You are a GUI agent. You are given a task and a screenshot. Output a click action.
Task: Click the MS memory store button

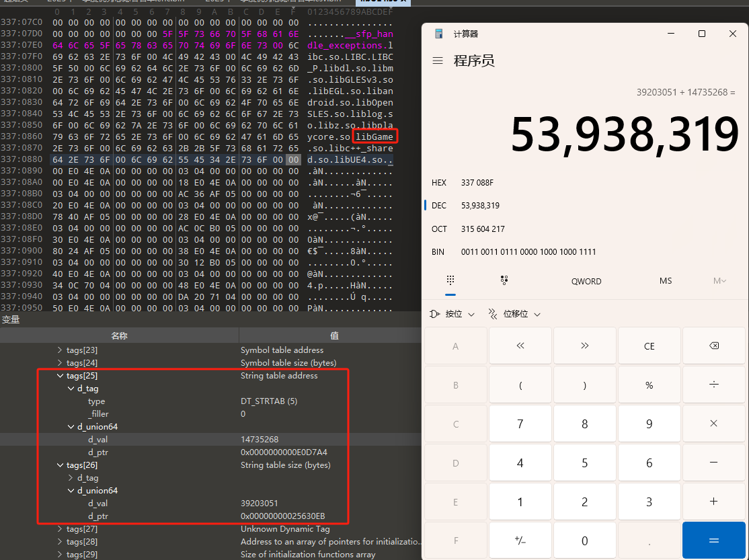point(665,281)
